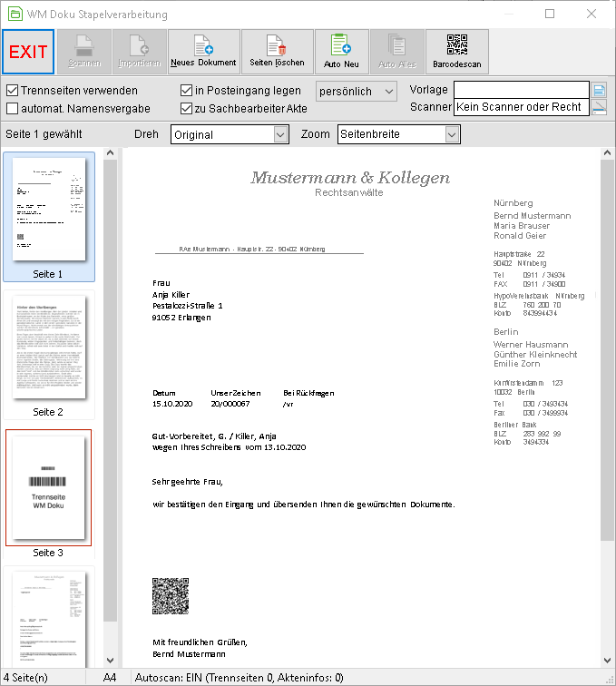Uncheck Trennseiten verwenden

13,91
